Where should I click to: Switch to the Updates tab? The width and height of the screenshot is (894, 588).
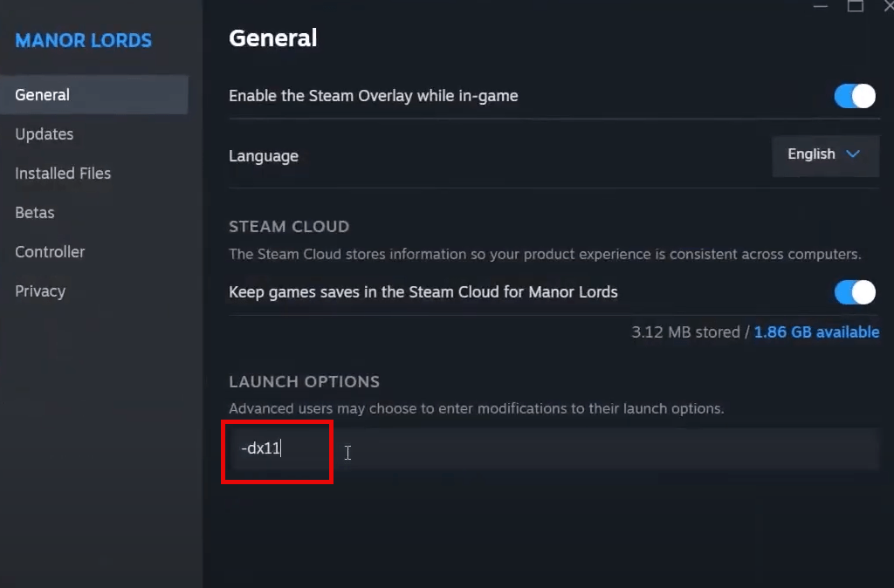tap(45, 134)
